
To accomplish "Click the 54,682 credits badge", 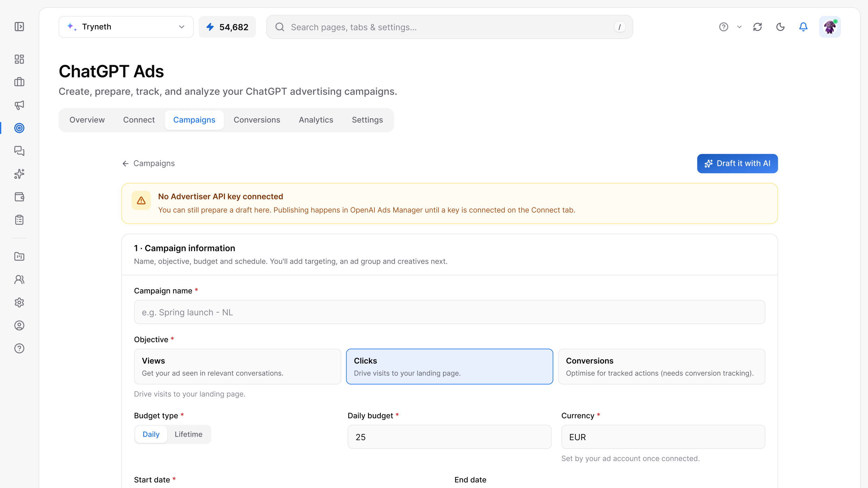I will coord(227,27).
